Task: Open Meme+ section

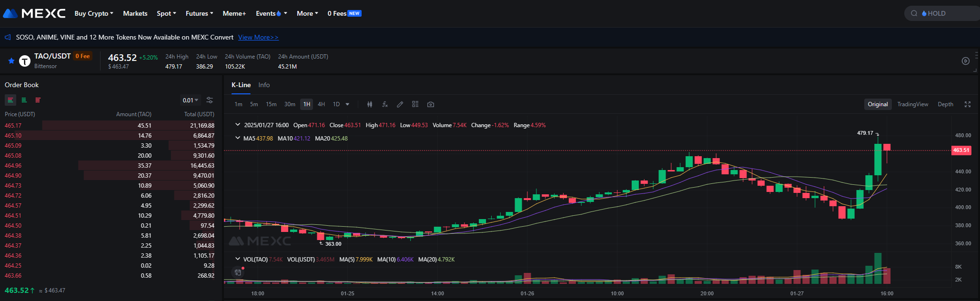Action: point(234,13)
